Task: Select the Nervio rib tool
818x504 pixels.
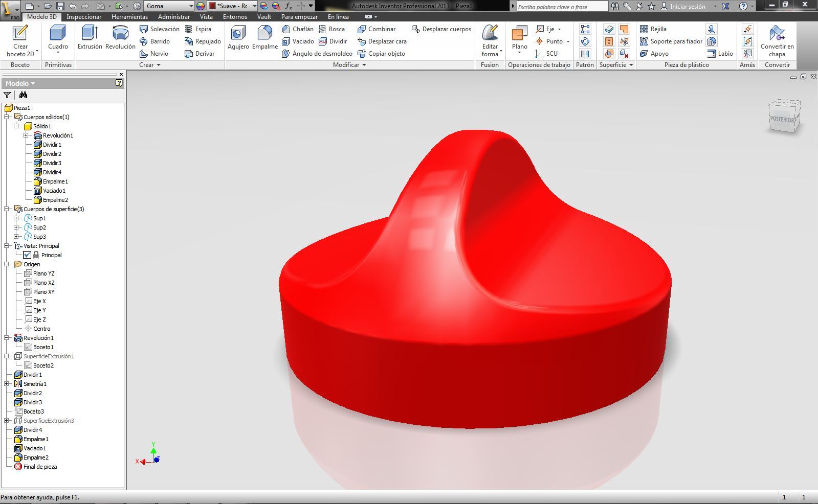Action: click(154, 54)
